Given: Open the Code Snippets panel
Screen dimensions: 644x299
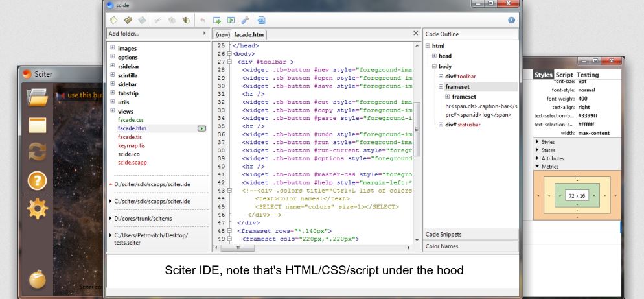Looking at the screenshot, I should 470,234.
